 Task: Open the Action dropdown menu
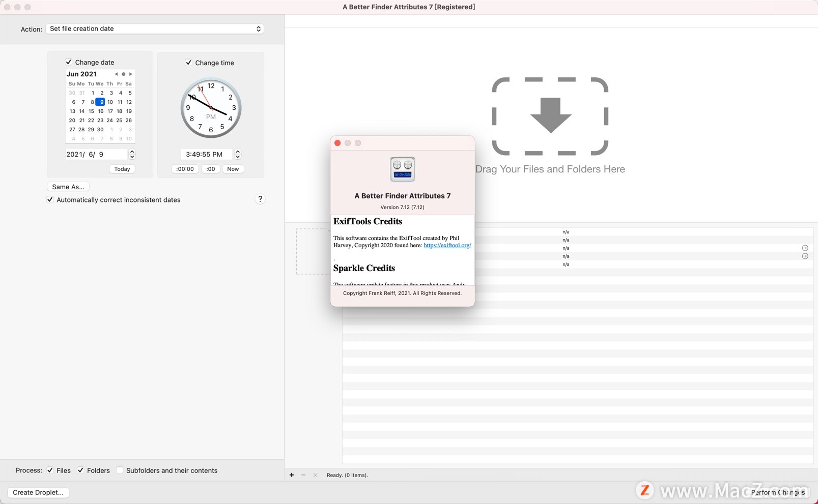coord(155,29)
